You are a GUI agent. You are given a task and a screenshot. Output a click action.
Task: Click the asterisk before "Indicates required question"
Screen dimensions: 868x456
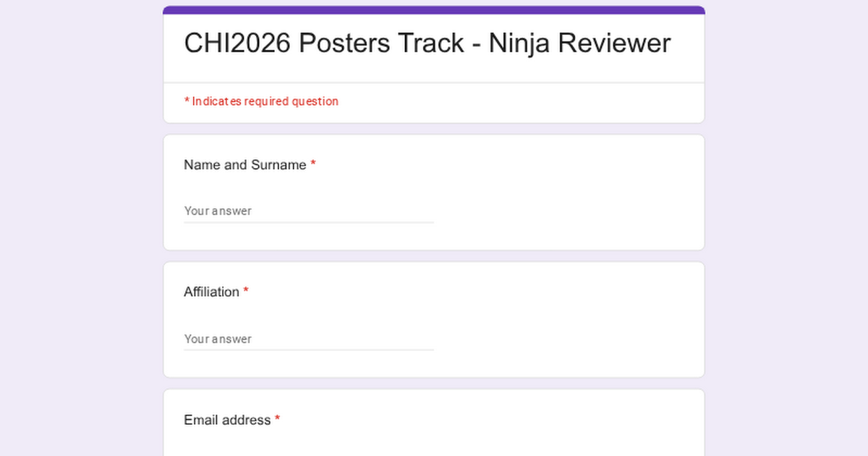[x=187, y=101]
